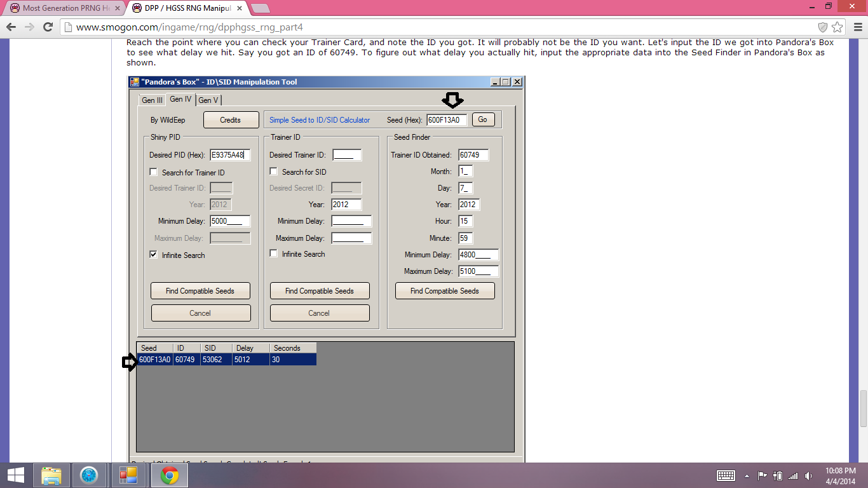Image resolution: width=868 pixels, height=488 pixels.
Task: Click the SID column header
Action: click(216, 348)
